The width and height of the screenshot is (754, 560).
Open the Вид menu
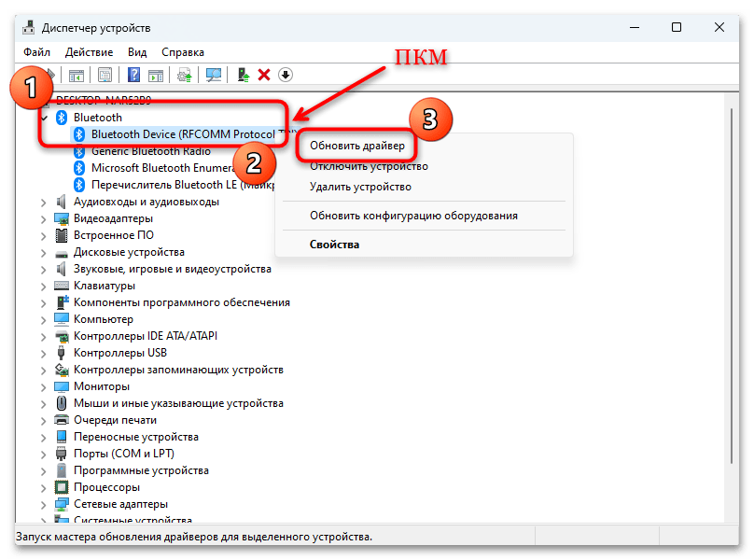pyautogui.click(x=137, y=52)
